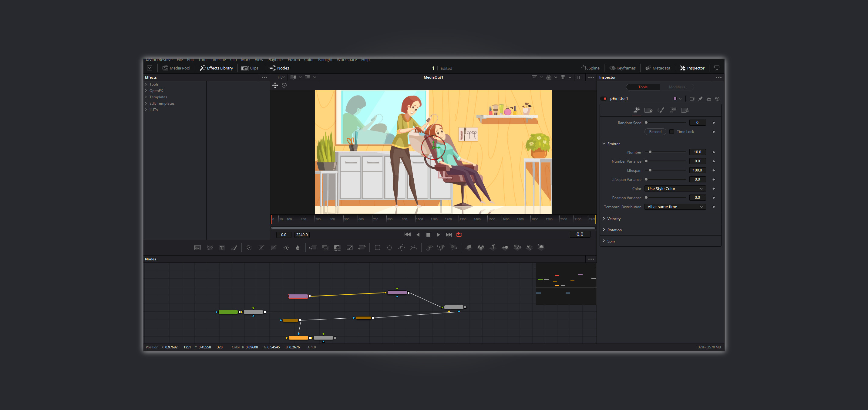868x410 pixels.
Task: Toggle the pEmitter1 enable switch
Action: pyautogui.click(x=605, y=99)
